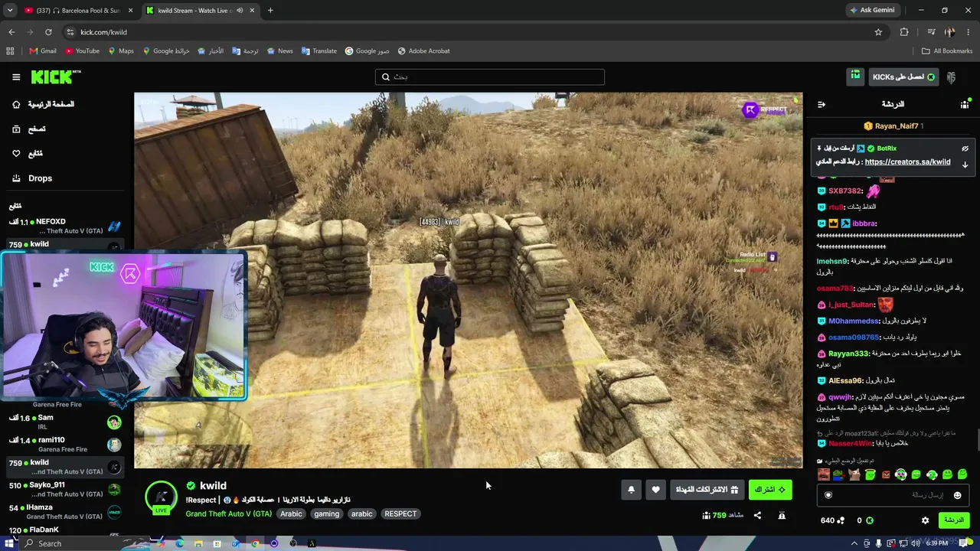Mute the kwild Stream browser tab
The image size is (980, 551).
(x=240, y=10)
